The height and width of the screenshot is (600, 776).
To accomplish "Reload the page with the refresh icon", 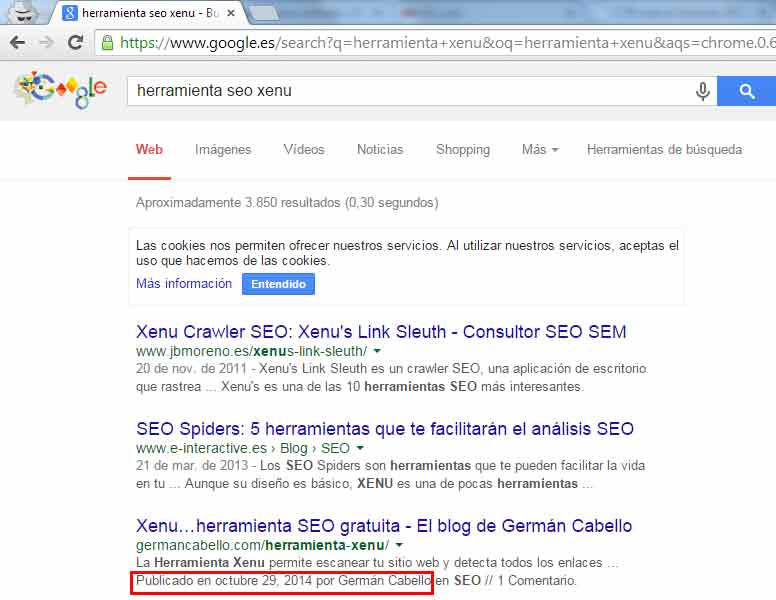I will (75, 43).
